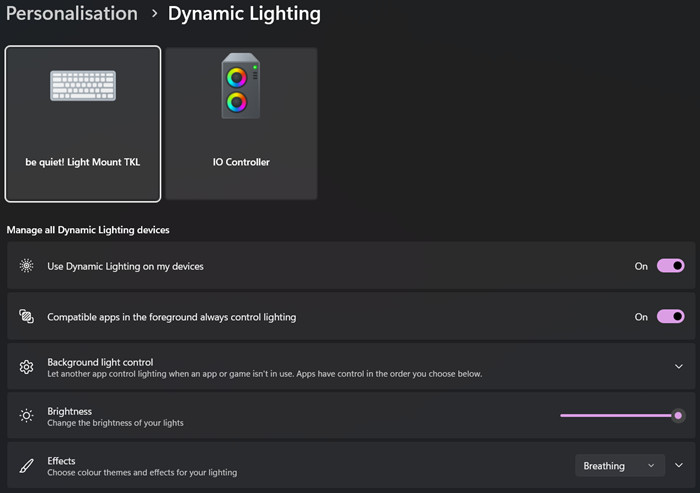Click the sunburst icon beside Use Dynamic Lighting
This screenshot has height=493, width=700.
(26, 266)
